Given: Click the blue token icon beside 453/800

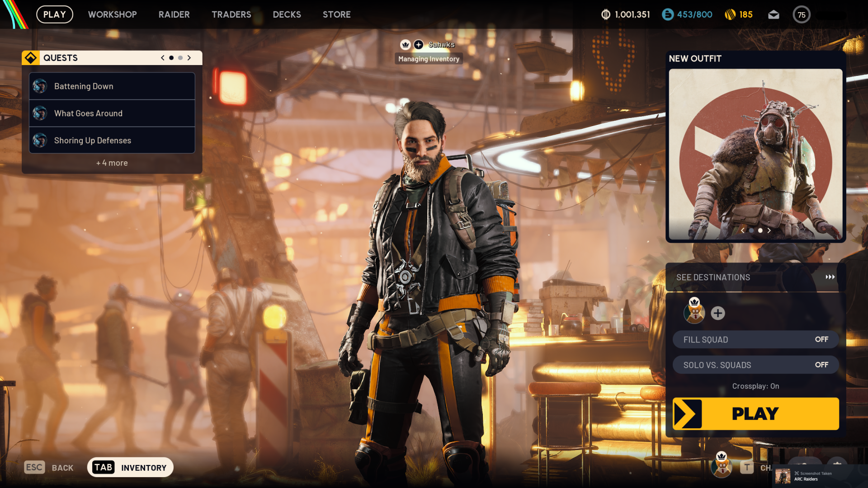Looking at the screenshot, I should pyautogui.click(x=668, y=14).
